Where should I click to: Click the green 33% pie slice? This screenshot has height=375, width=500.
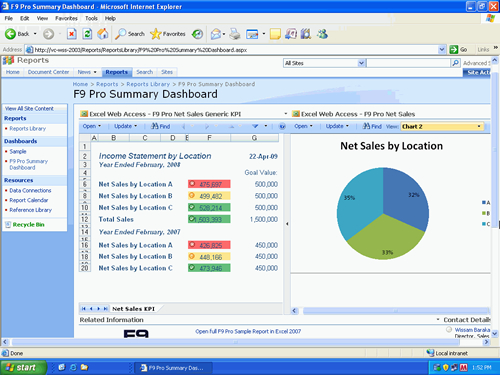tap(387, 240)
